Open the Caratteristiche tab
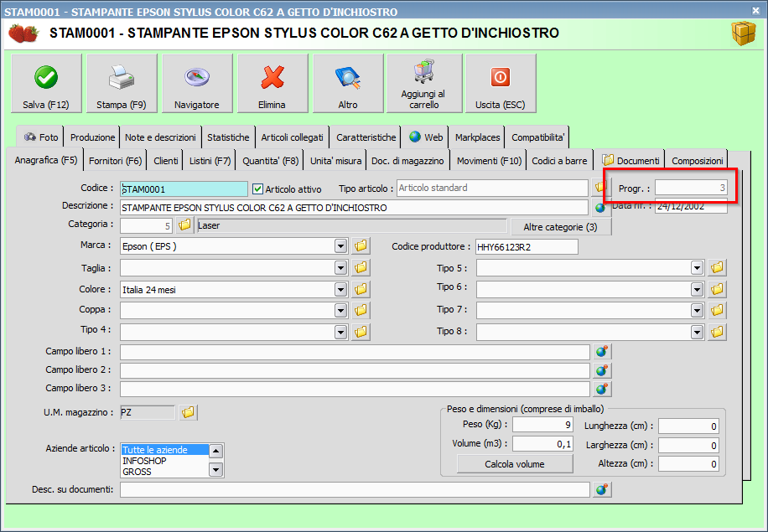 (366, 137)
